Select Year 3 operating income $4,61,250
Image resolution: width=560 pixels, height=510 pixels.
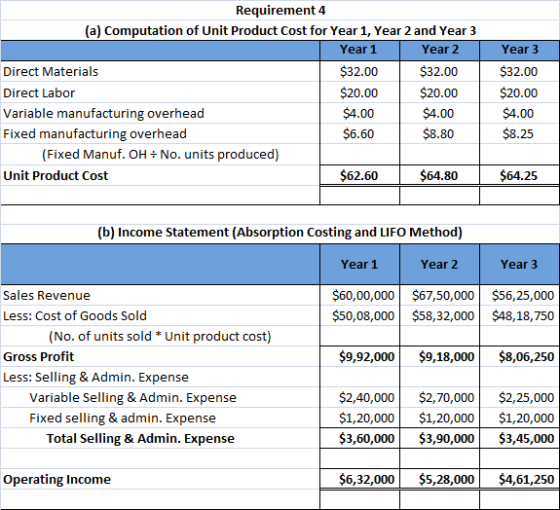(x=526, y=480)
